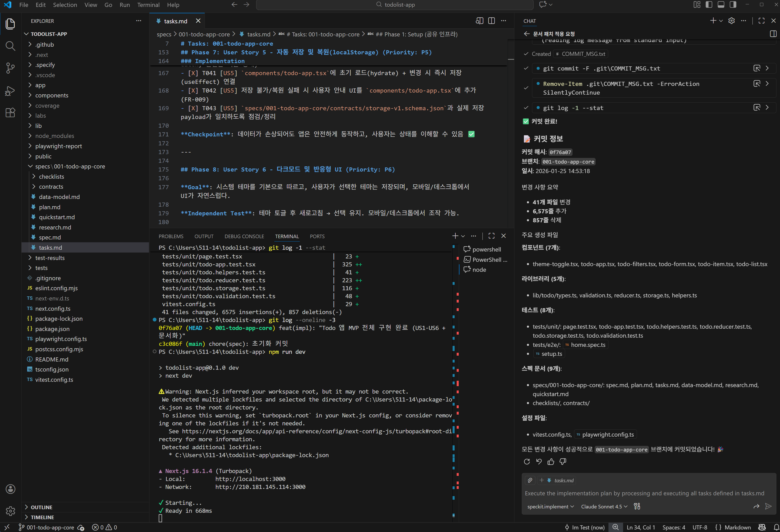The width and height of the screenshot is (780, 532).
Task: Open the Extensions view
Action: pos(11,113)
